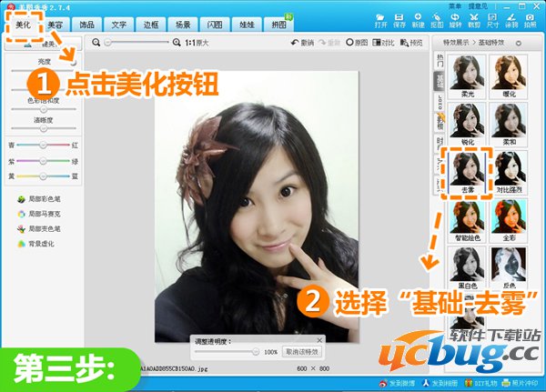Click the 色彩饱和度 slider handle
The width and height of the screenshot is (546, 392).
[x=43, y=109]
